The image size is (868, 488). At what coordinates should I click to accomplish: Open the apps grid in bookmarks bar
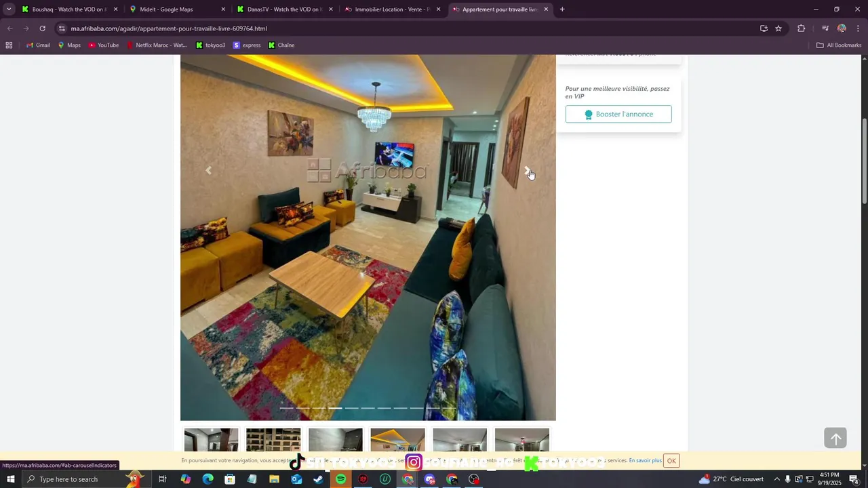(9, 45)
